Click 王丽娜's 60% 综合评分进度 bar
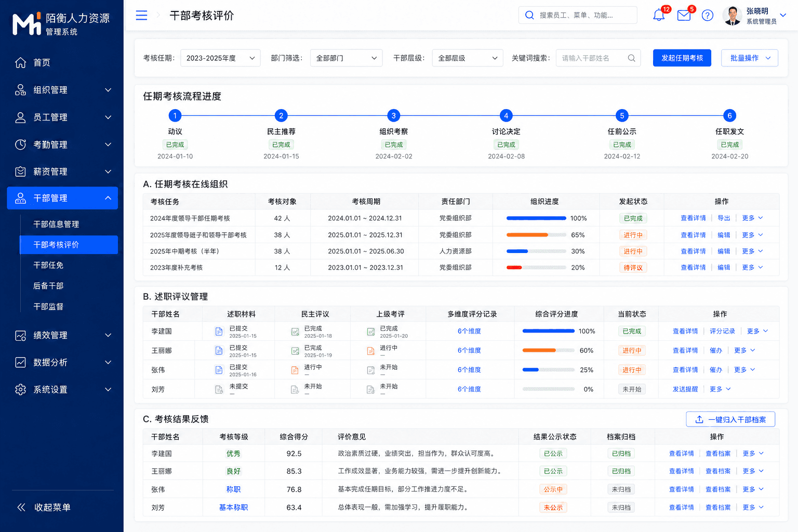 [549, 351]
